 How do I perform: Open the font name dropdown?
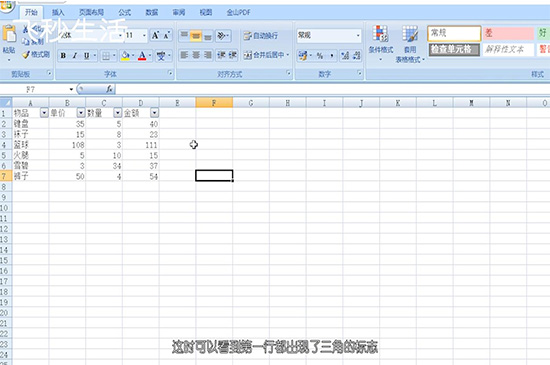coord(120,35)
